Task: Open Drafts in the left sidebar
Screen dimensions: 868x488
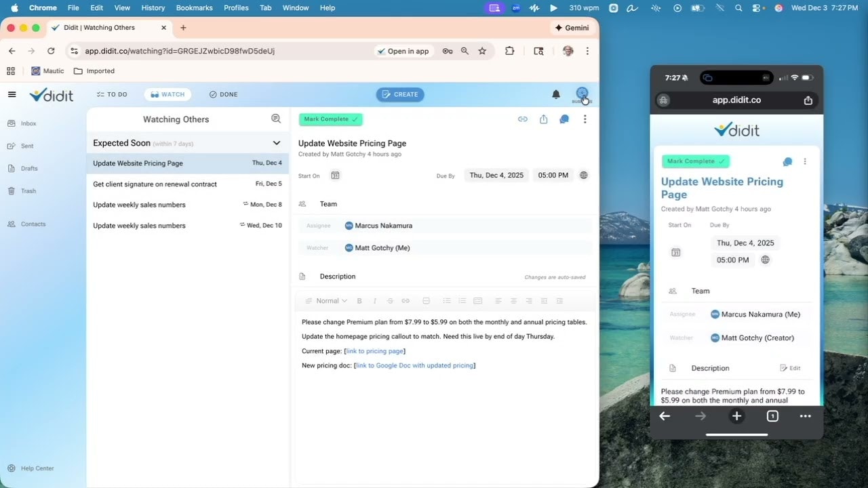Action: 22,168
